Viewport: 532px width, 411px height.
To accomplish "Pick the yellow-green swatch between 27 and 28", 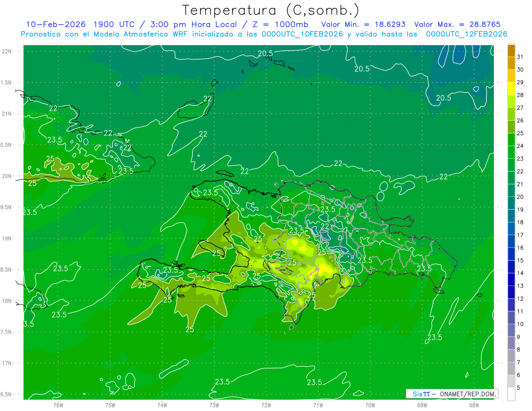I will point(511,102).
